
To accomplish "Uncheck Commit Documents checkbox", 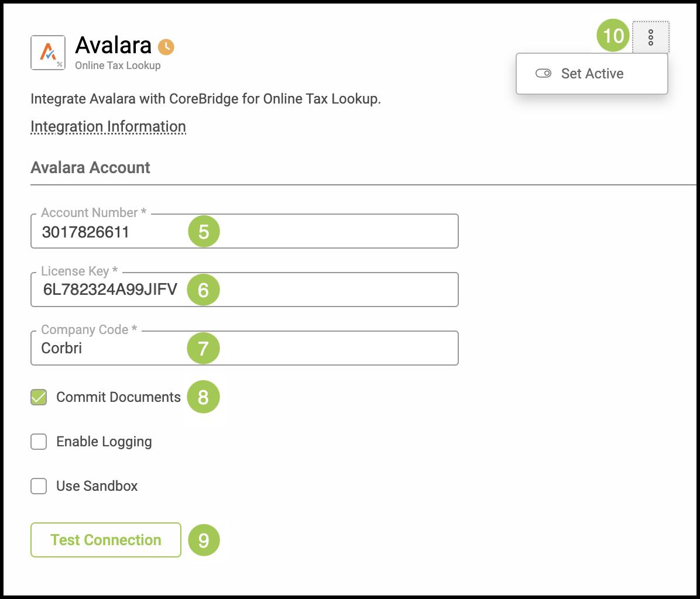I will click(x=39, y=397).
